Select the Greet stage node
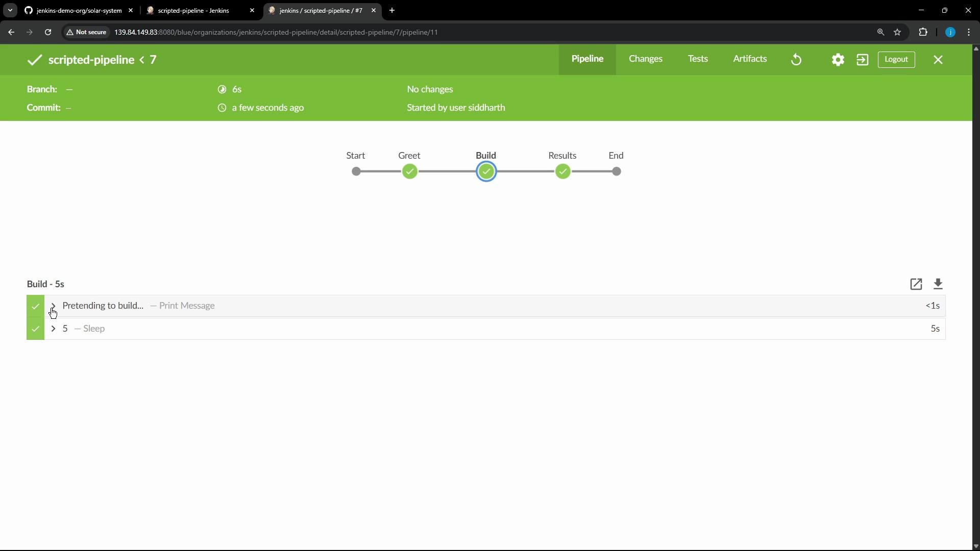Screen dimensions: 980x551 409,172
